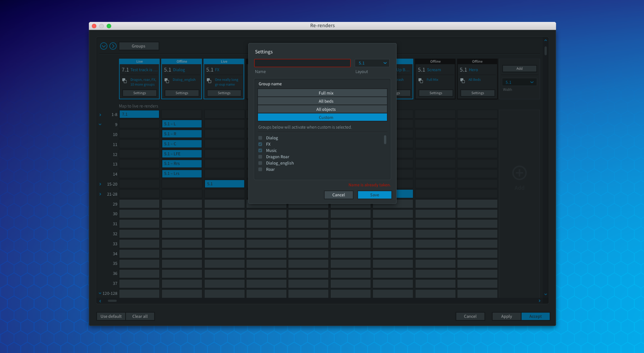Expand the 21-28 channel row group

tap(100, 194)
